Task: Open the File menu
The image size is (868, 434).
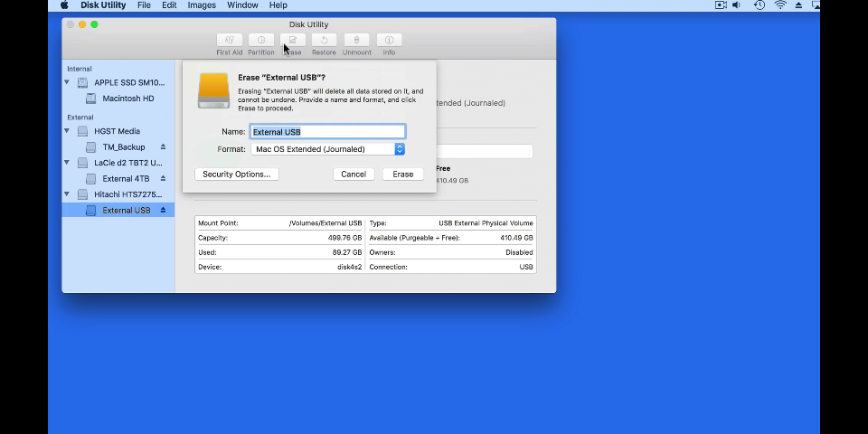Action: tap(144, 5)
